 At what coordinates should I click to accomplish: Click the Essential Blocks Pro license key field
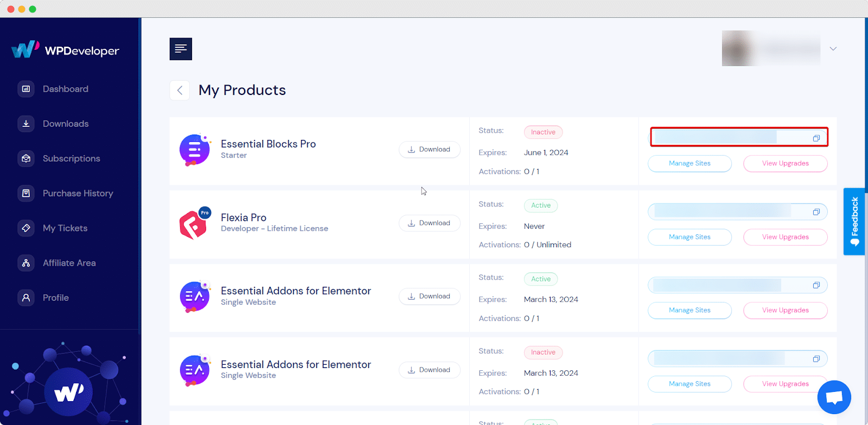(x=739, y=137)
